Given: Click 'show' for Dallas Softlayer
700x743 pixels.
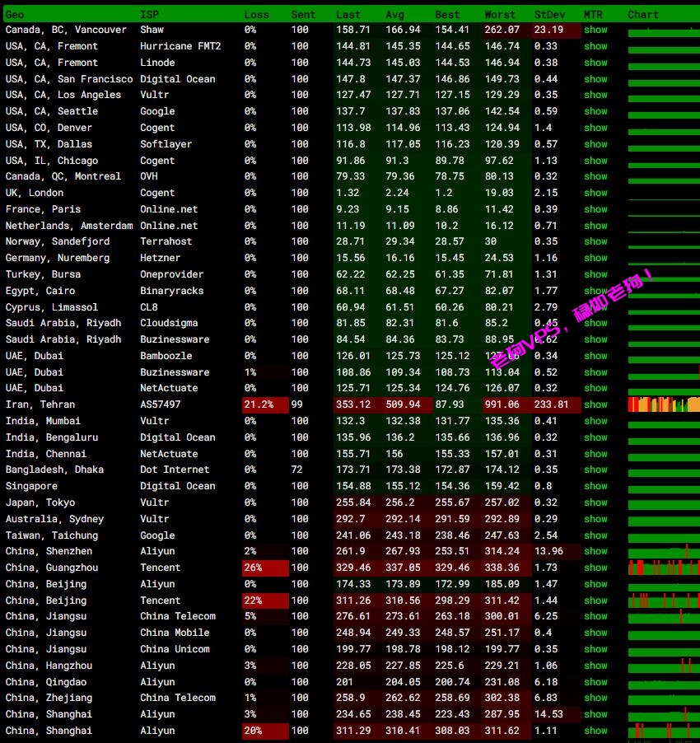Looking at the screenshot, I should pyautogui.click(x=595, y=144).
